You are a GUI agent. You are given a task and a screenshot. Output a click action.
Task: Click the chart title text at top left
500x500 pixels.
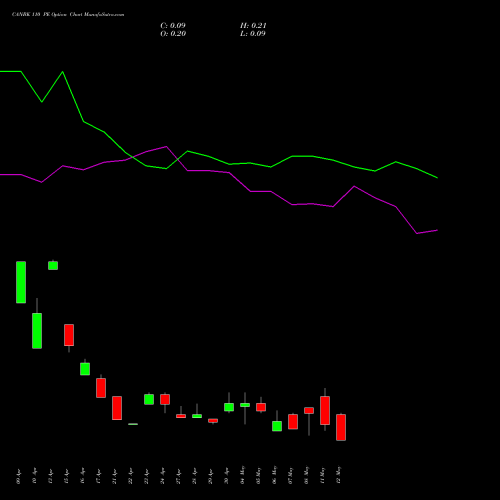pos(68,15)
